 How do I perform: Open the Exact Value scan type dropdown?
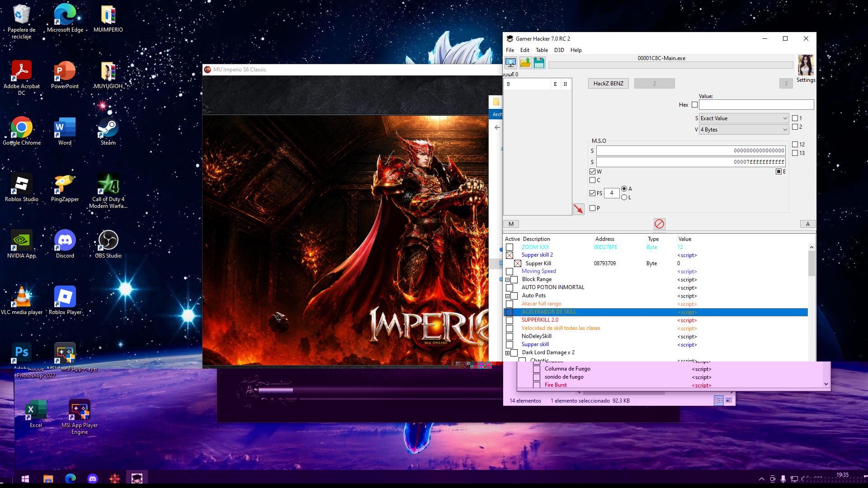pos(744,118)
